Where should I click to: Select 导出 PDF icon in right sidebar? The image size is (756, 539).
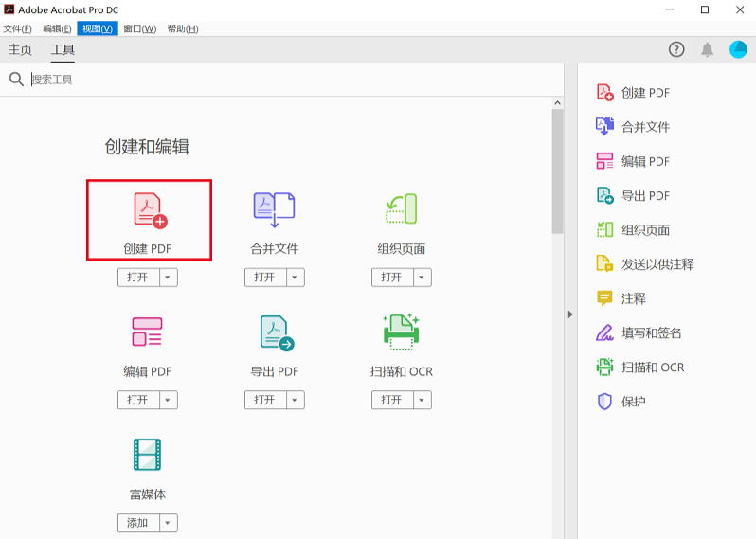coord(604,195)
